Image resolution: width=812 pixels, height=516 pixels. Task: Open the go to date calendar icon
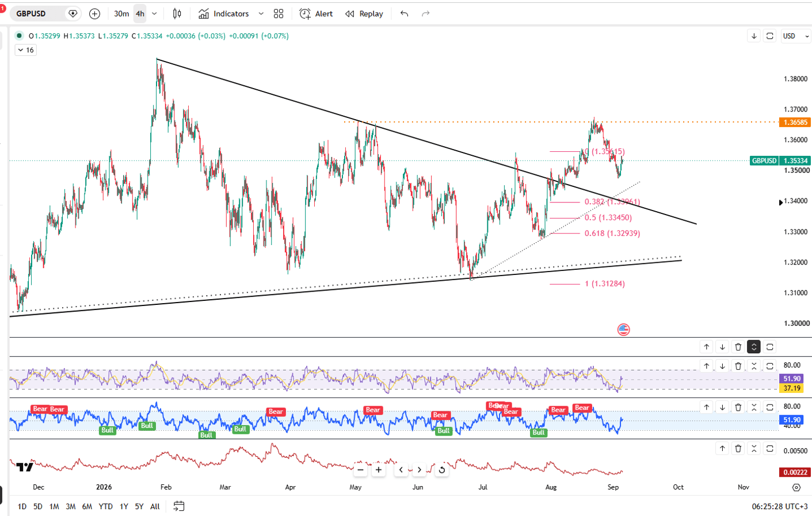click(179, 506)
